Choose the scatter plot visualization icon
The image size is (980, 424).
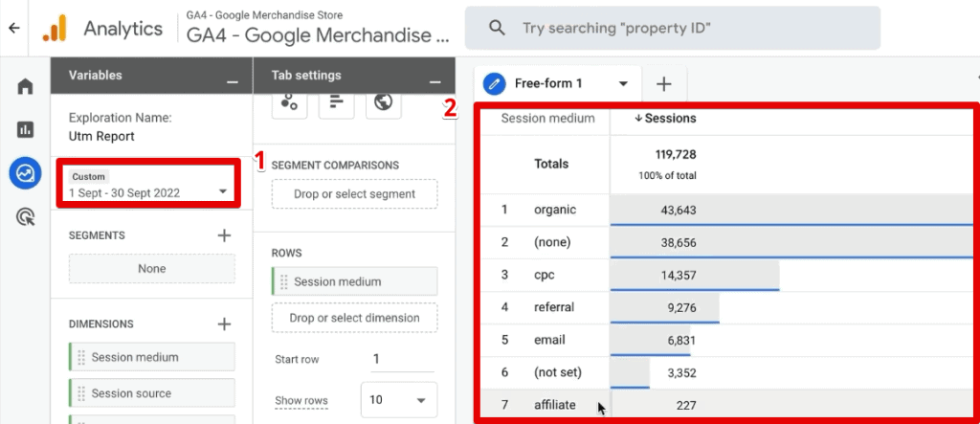coord(289,103)
